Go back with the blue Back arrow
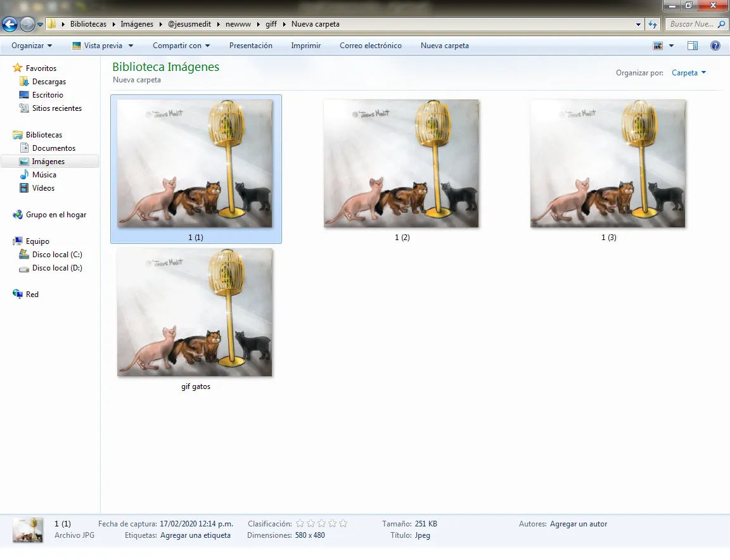 click(10, 24)
